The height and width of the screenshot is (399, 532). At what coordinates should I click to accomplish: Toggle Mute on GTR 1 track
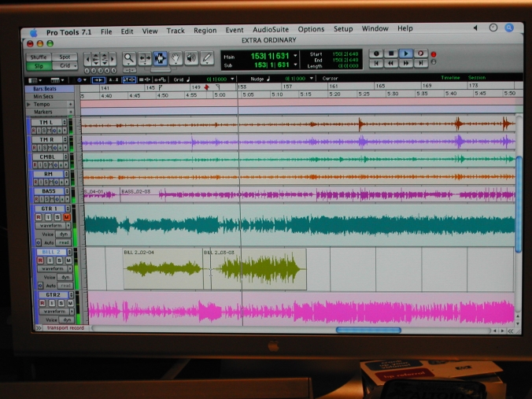coord(67,217)
